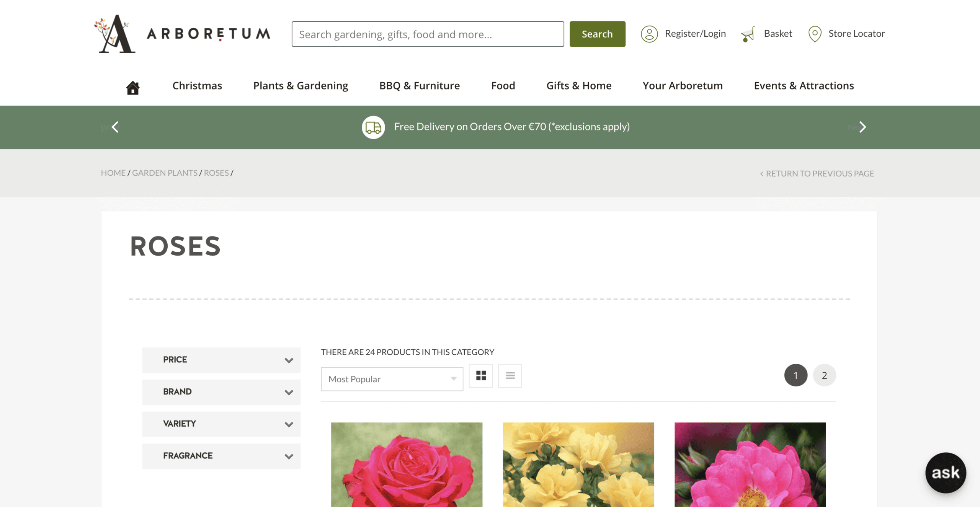The image size is (980, 507).
Task: Expand the Price filter
Action: tap(221, 360)
